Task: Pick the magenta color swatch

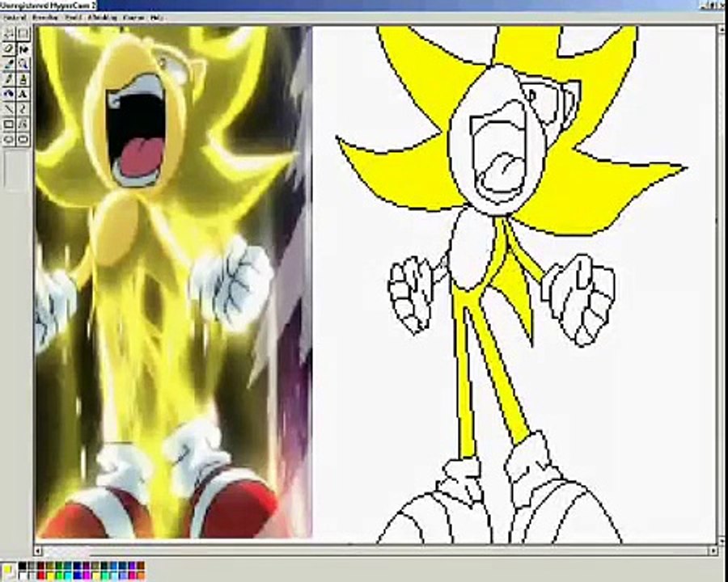Action: (x=86, y=575)
